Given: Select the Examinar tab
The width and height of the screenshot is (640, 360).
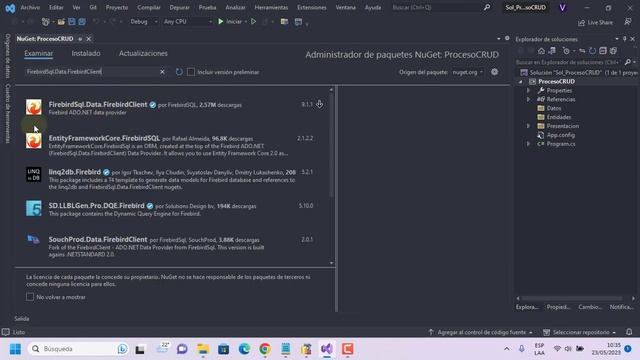Looking at the screenshot, I should 38,53.
